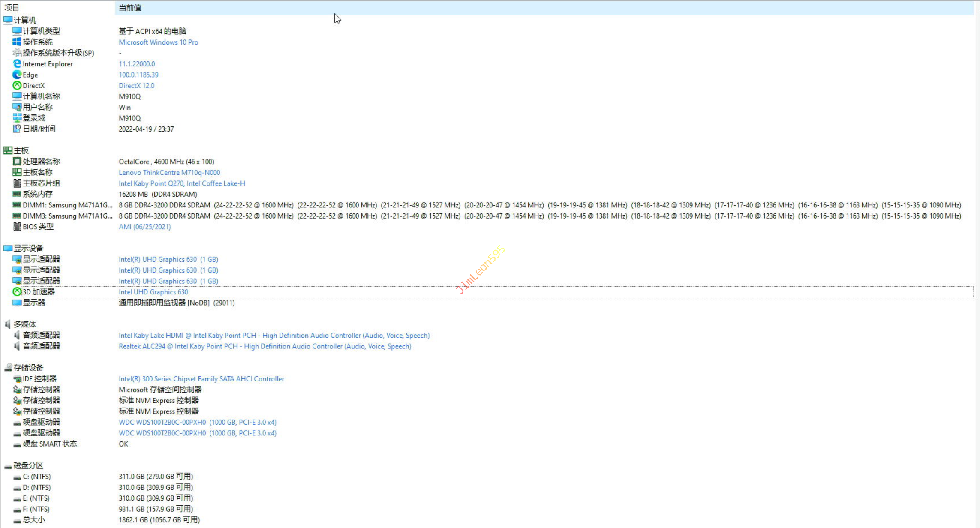The width and height of the screenshot is (980, 528).
Task: Click the Realtek ALC294 audio controller link
Action: coord(265,346)
